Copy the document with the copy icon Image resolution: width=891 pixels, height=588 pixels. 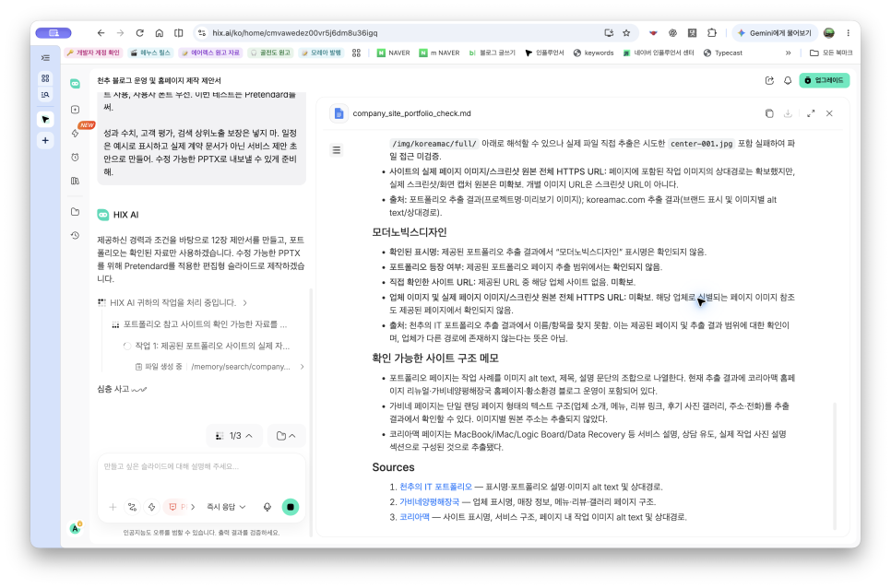769,113
